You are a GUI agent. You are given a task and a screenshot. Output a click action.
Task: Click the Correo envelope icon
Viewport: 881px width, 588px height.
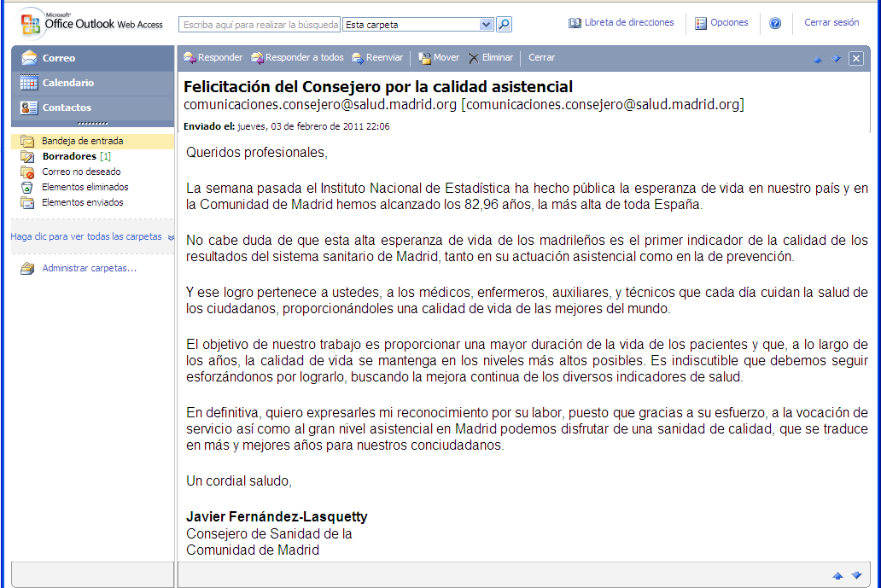[x=29, y=58]
